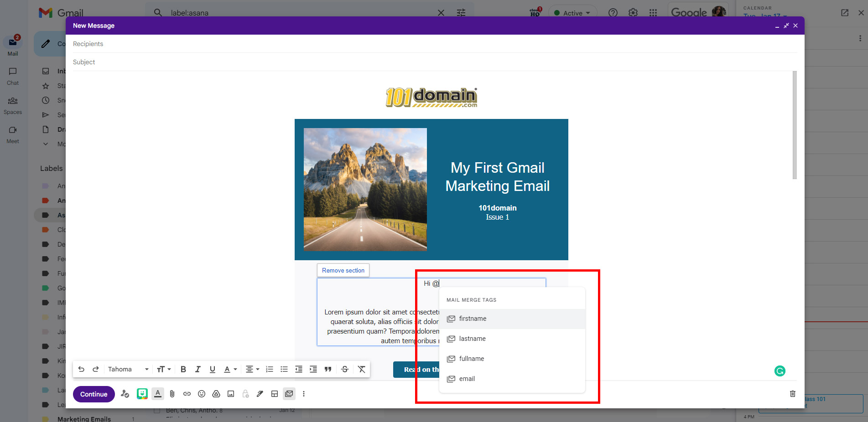Redo the last edit in compose toolbar
Viewport: 868px width, 422px height.
click(x=96, y=369)
